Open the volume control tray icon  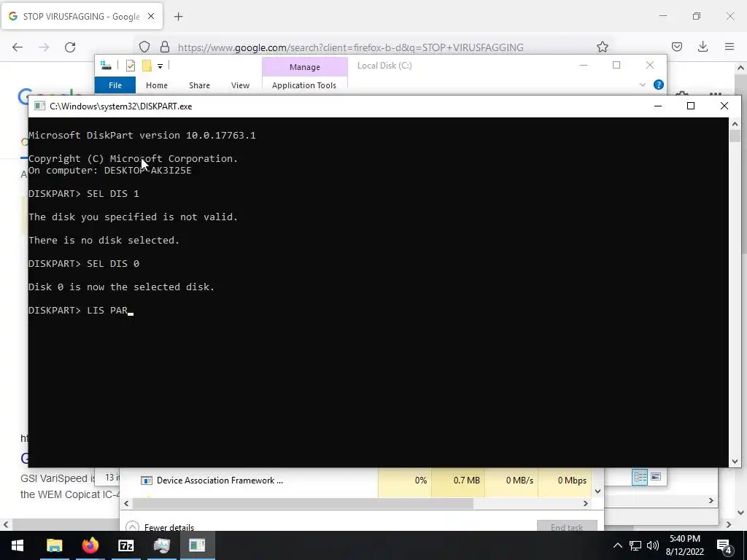click(x=653, y=545)
